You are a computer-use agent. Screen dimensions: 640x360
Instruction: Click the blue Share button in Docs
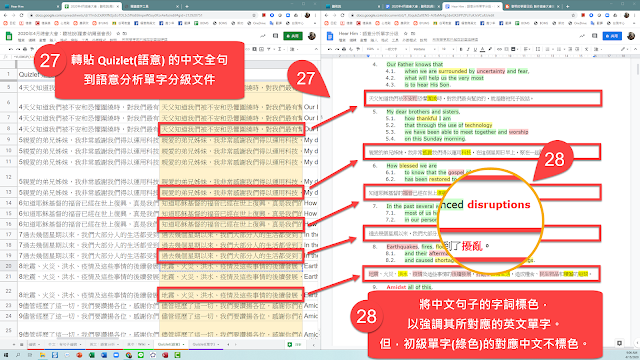coord(612,36)
